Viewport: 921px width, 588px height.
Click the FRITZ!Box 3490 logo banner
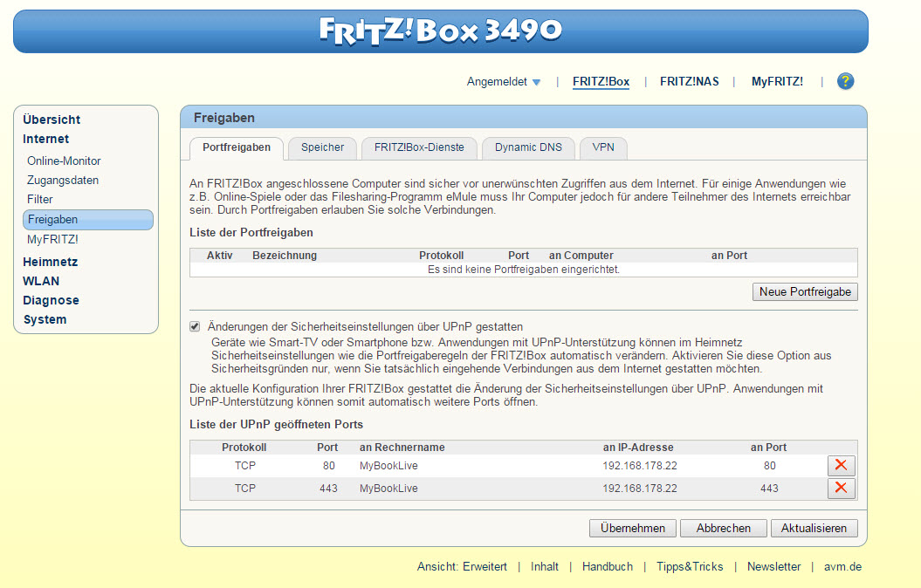click(441, 31)
